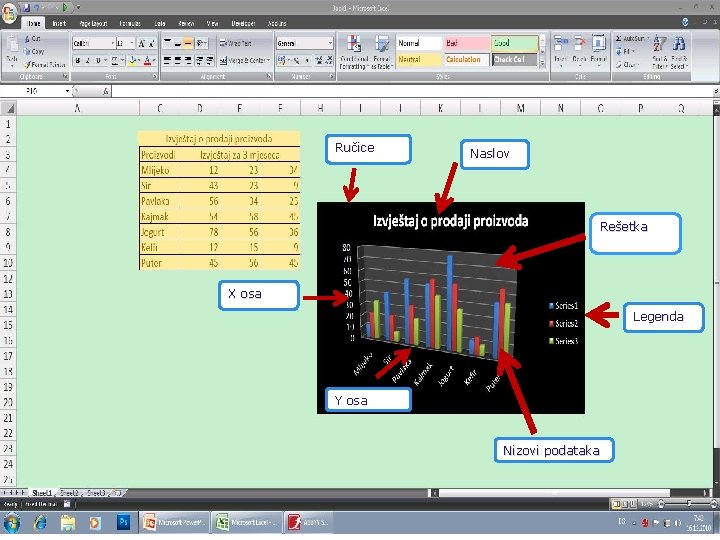Image resolution: width=720 pixels, height=540 pixels.
Task: Click the Windows Start button
Action: tap(12, 523)
